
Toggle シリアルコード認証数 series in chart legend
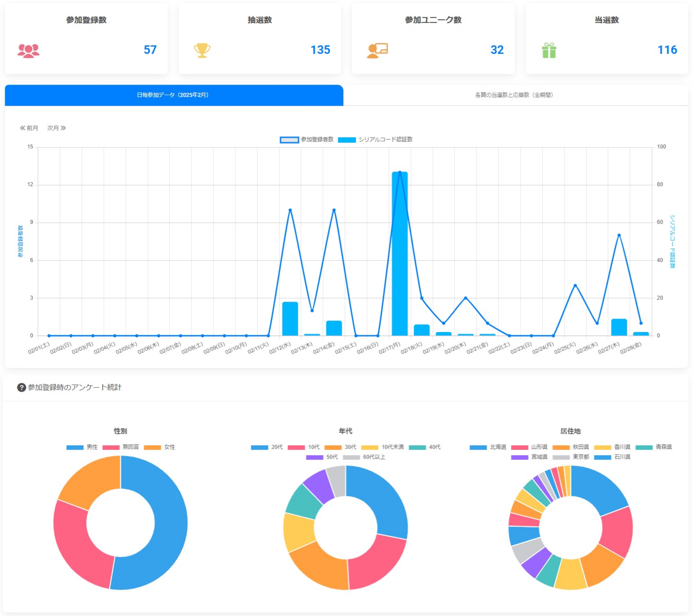(375, 140)
